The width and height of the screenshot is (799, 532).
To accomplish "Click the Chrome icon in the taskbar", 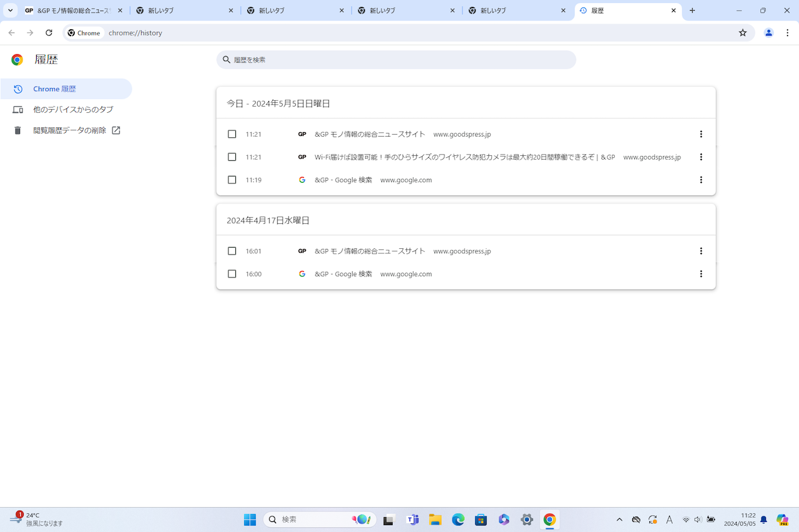I will coord(549,520).
